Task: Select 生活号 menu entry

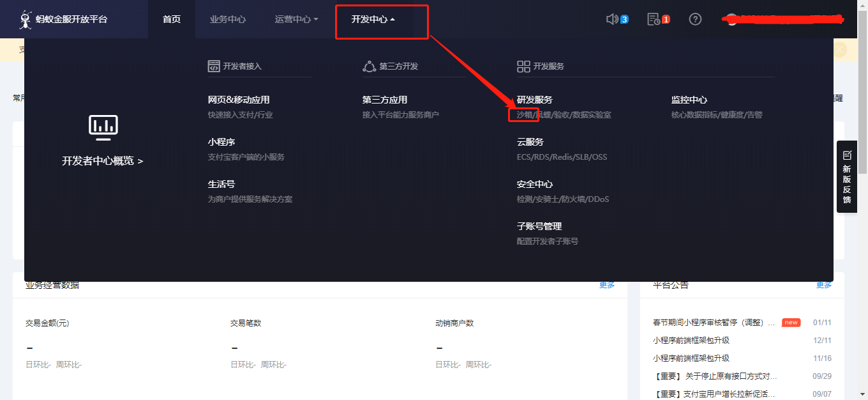Action: coord(221,184)
